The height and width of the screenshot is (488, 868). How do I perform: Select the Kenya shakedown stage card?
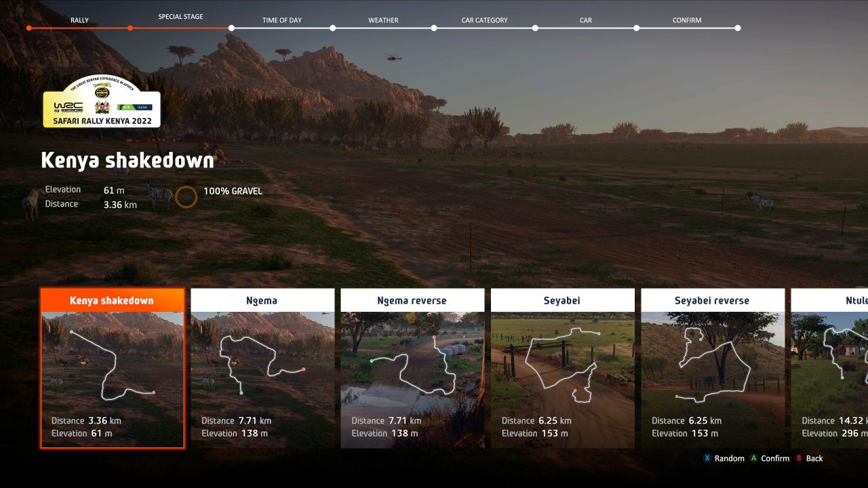click(x=112, y=368)
